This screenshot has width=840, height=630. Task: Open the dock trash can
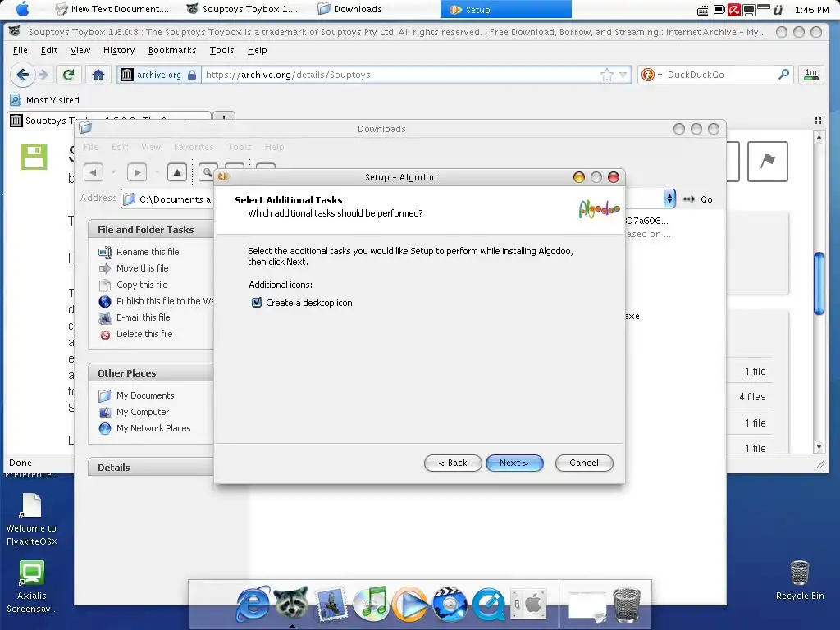pos(626,605)
